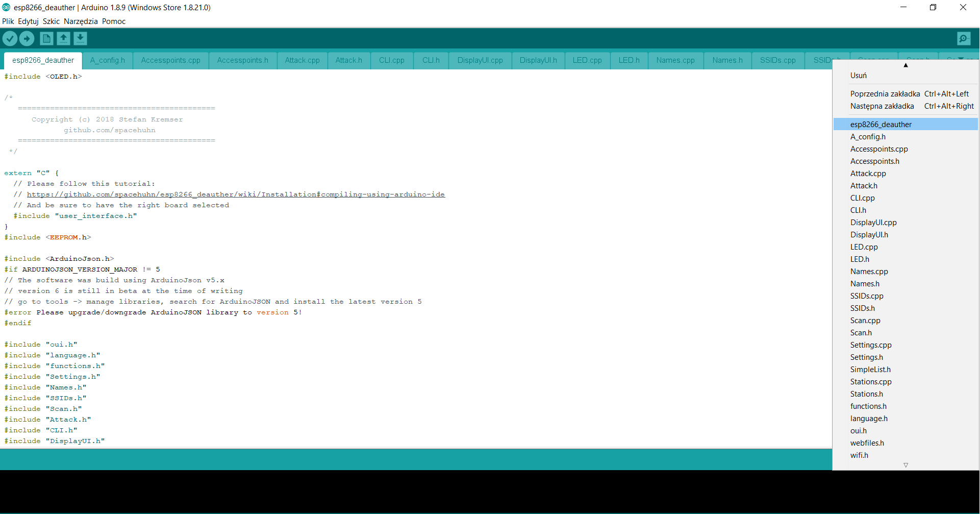This screenshot has height=514, width=980.
Task: Switch to the LED.h tab
Action: coord(629,60)
